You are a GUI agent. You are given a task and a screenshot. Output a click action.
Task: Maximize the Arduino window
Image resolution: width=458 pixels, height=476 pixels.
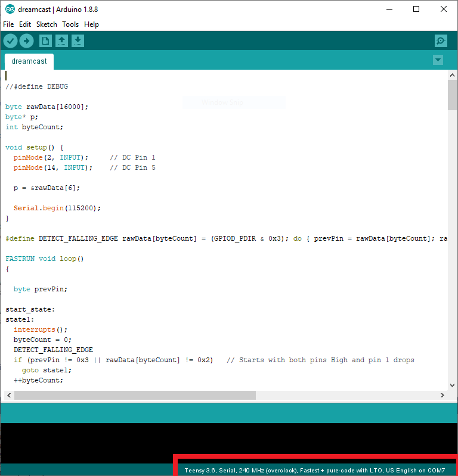(416, 9)
